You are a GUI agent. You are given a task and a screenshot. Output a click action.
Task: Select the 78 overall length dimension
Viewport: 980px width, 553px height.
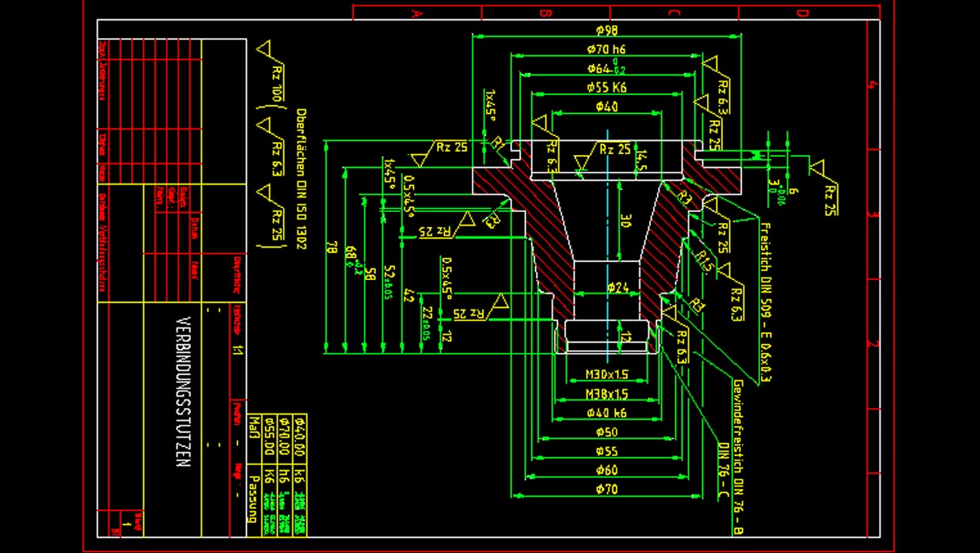[x=329, y=248]
